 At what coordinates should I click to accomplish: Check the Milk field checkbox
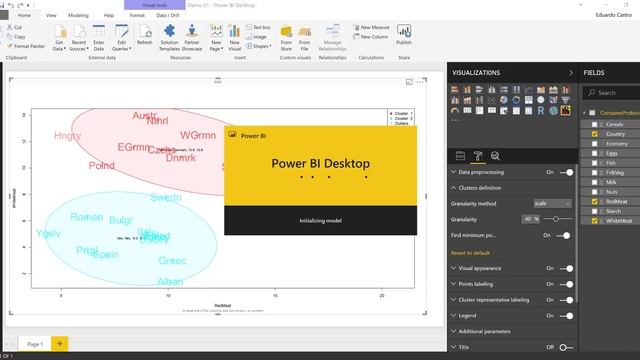click(x=595, y=182)
